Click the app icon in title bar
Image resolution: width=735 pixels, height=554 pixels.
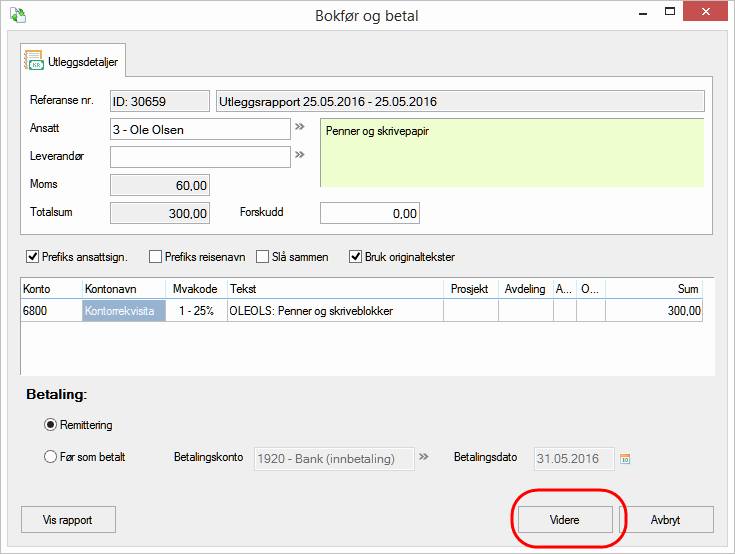17,16
